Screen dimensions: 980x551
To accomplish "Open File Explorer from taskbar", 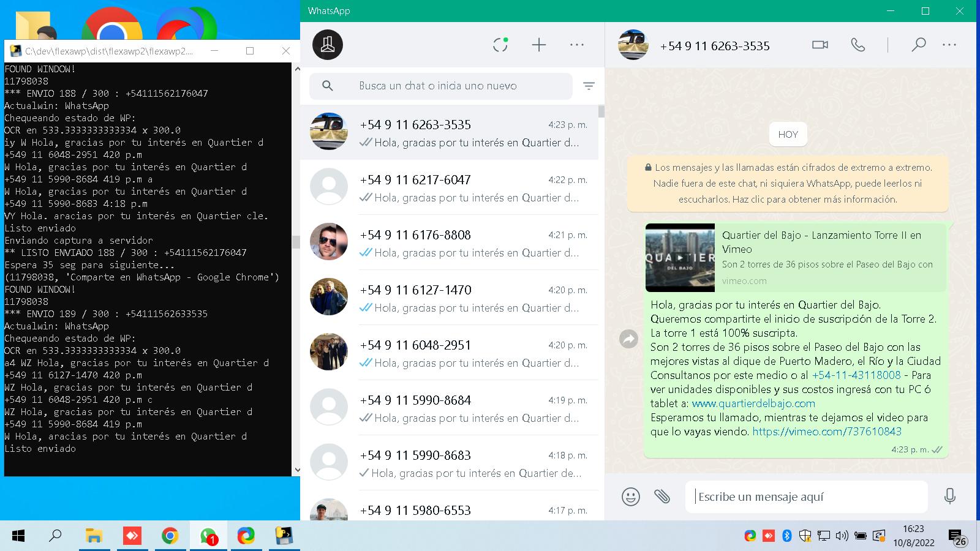I will [x=94, y=536].
